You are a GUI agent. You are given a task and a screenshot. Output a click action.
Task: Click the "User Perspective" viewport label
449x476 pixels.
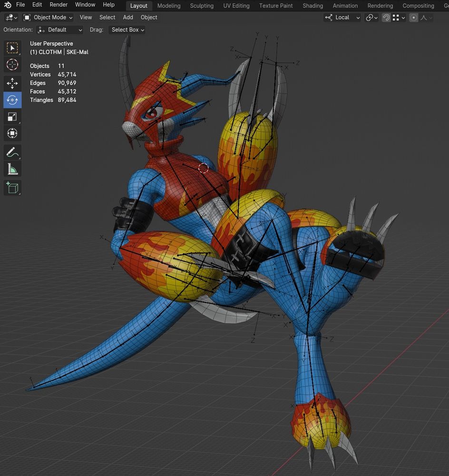pyautogui.click(x=51, y=44)
